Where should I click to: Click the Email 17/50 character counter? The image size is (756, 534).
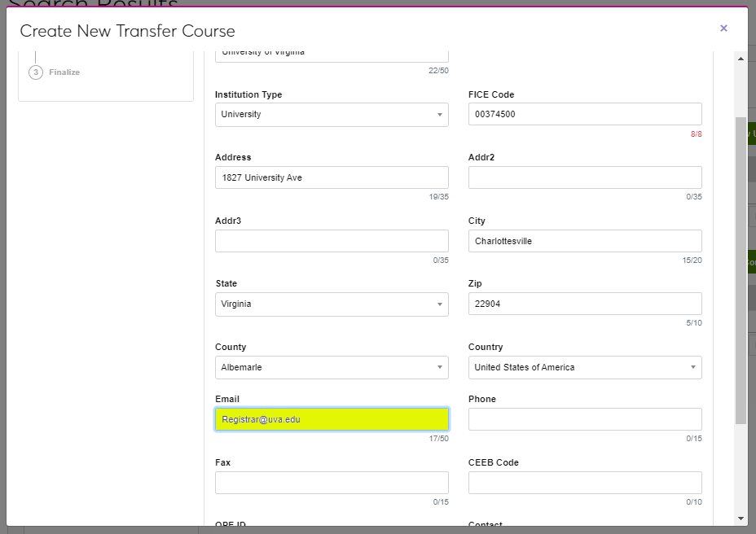pyautogui.click(x=438, y=439)
